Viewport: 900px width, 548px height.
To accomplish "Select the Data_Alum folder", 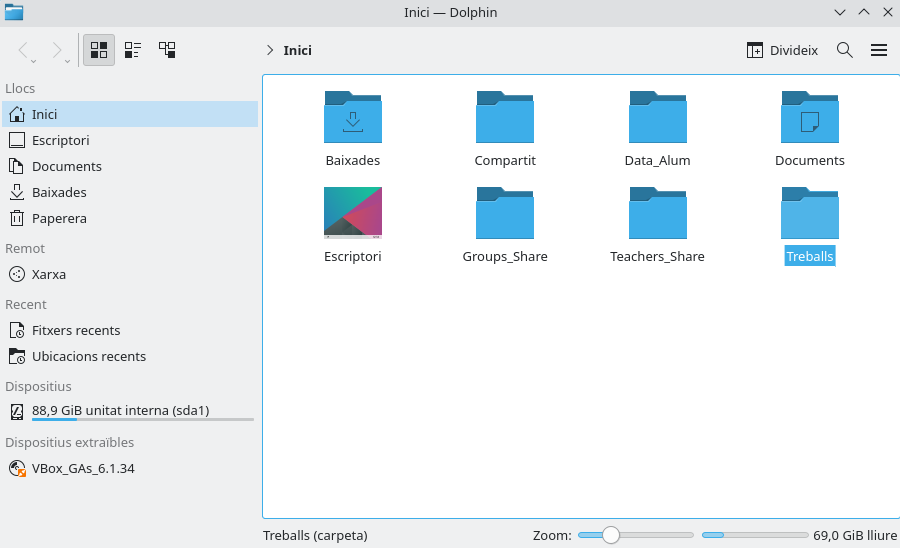I will click(657, 118).
